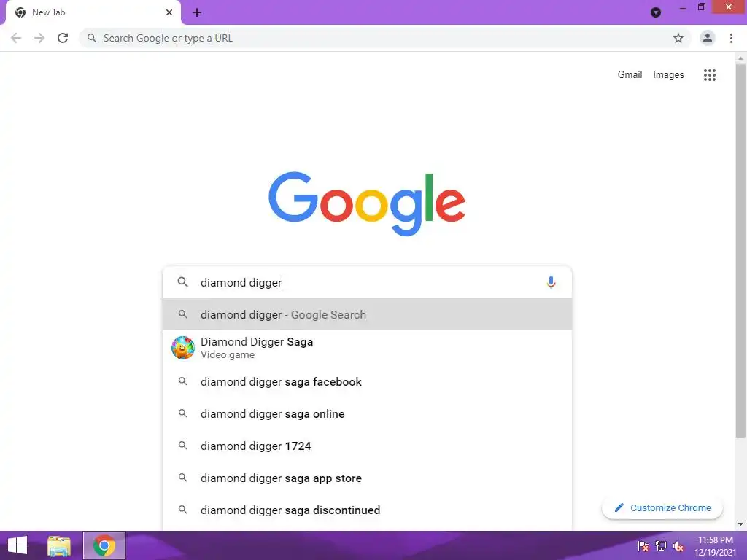Image resolution: width=747 pixels, height=560 pixels.
Task: Click the browser back arrow
Action: (16, 38)
